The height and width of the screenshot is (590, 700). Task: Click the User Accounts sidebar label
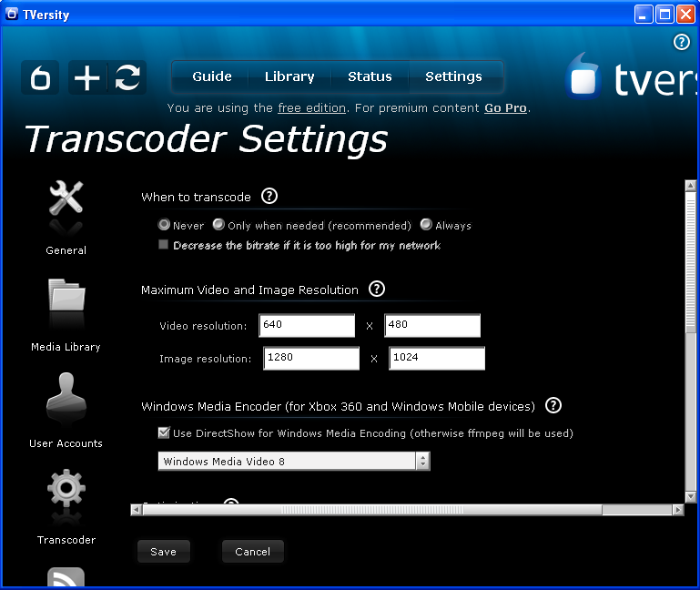(66, 443)
